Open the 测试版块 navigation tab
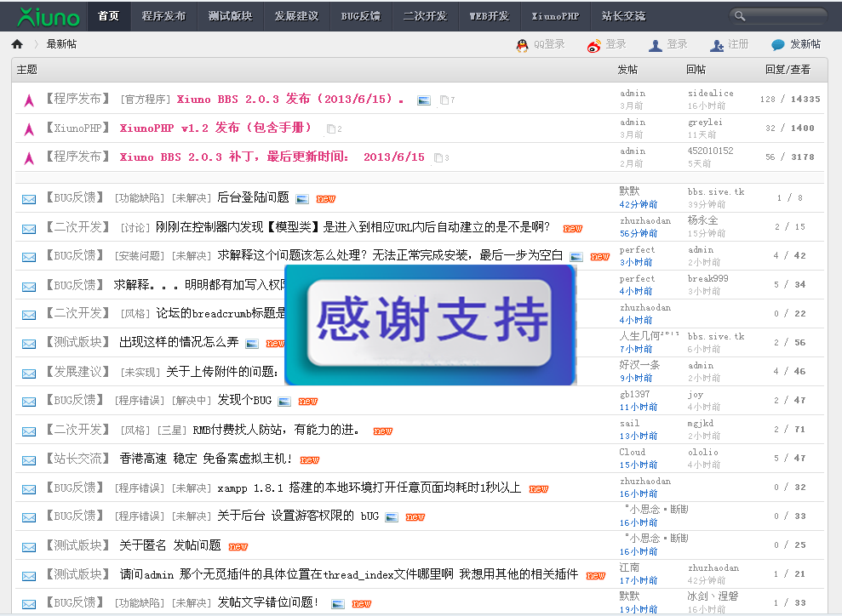Image resolution: width=842 pixels, height=616 pixels. [231, 16]
